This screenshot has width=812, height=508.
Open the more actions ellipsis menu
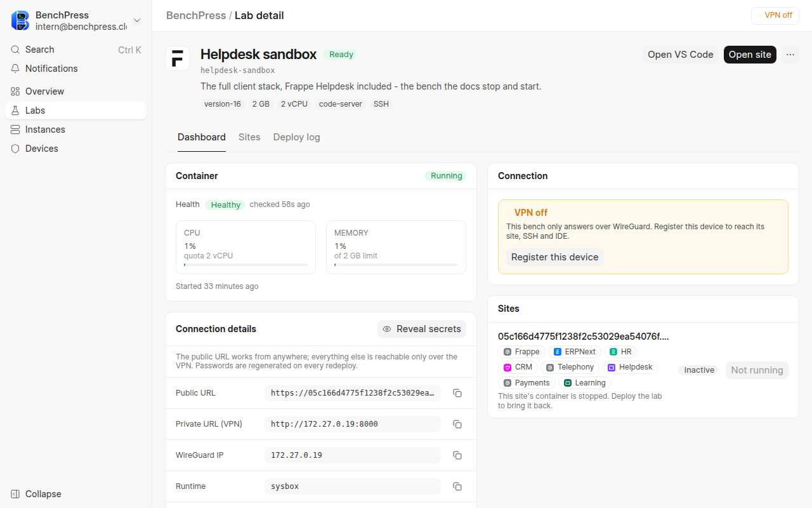[x=790, y=55]
